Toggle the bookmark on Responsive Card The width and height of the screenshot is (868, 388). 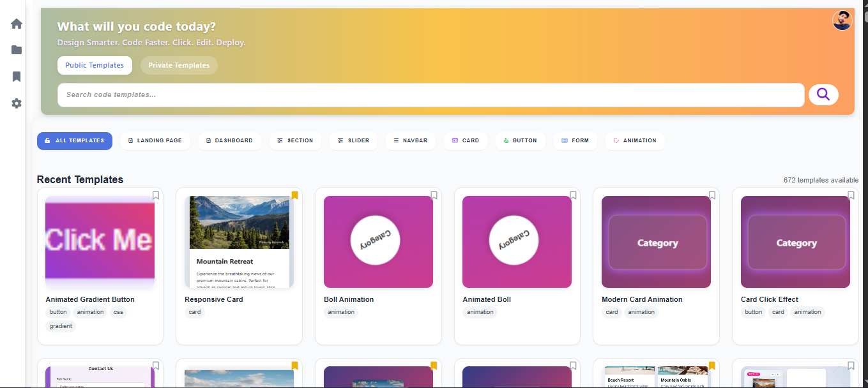pos(294,196)
